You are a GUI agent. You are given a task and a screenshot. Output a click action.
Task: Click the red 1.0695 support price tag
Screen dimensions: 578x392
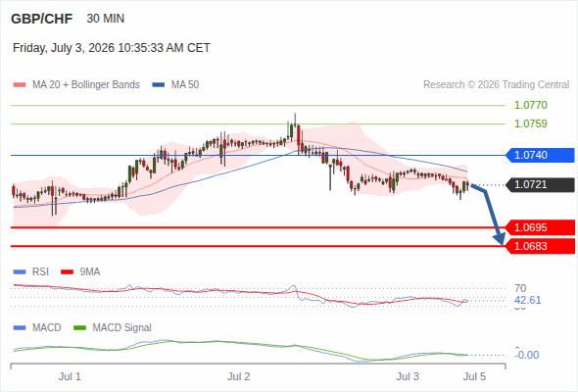(540, 227)
